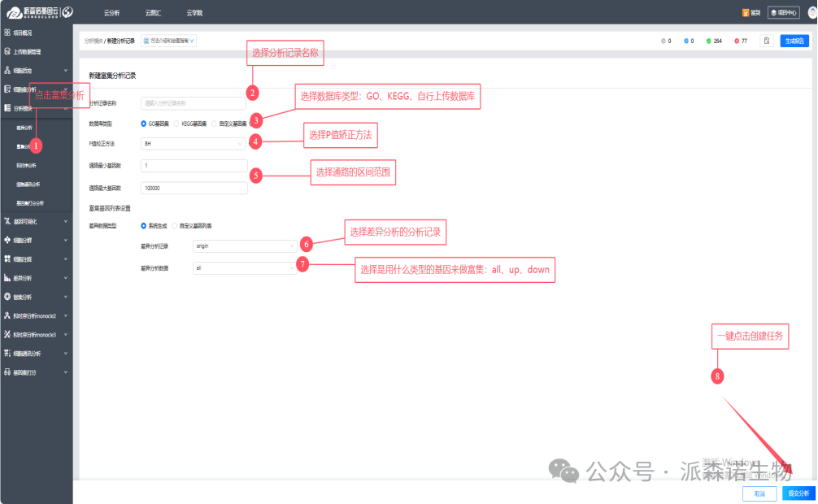Choose the 自定义基因列表 radio option
This screenshot has width=818, height=504.
pos(175,225)
